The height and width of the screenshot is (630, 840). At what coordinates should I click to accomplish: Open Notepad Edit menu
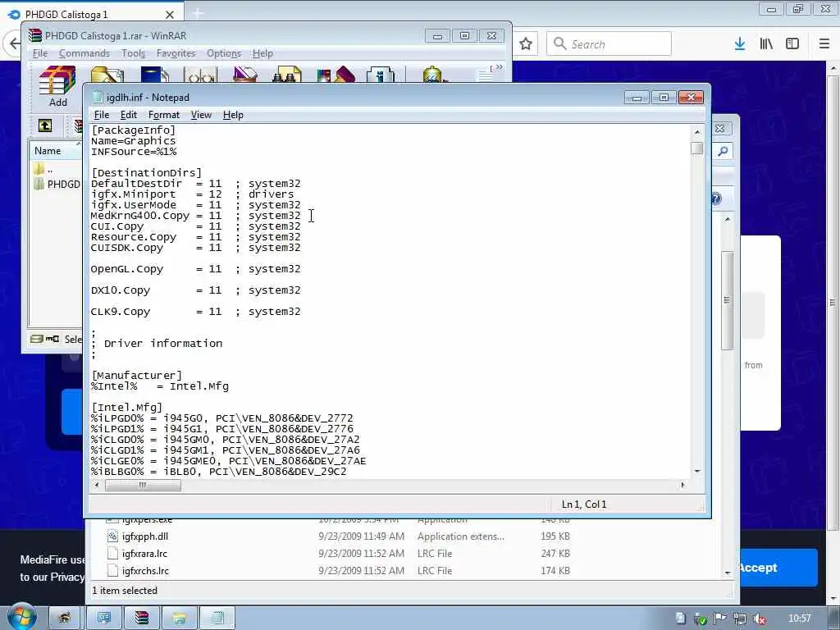[x=129, y=115]
